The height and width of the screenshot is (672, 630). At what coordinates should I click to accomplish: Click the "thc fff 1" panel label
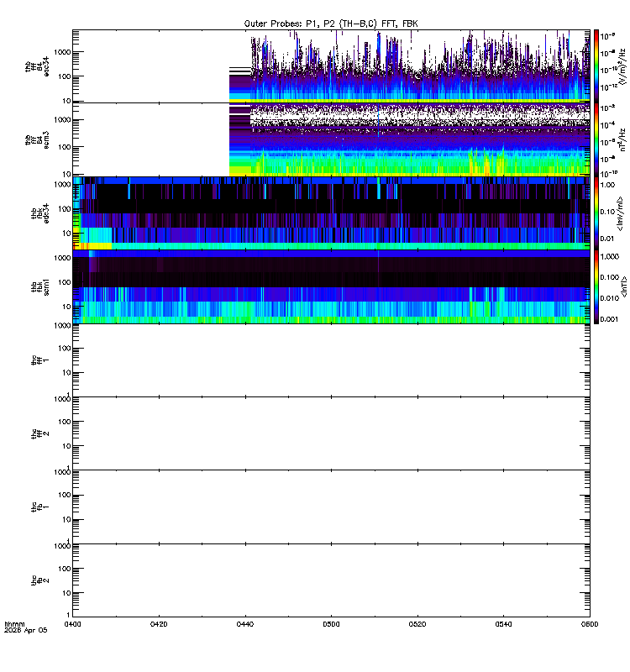point(40,360)
